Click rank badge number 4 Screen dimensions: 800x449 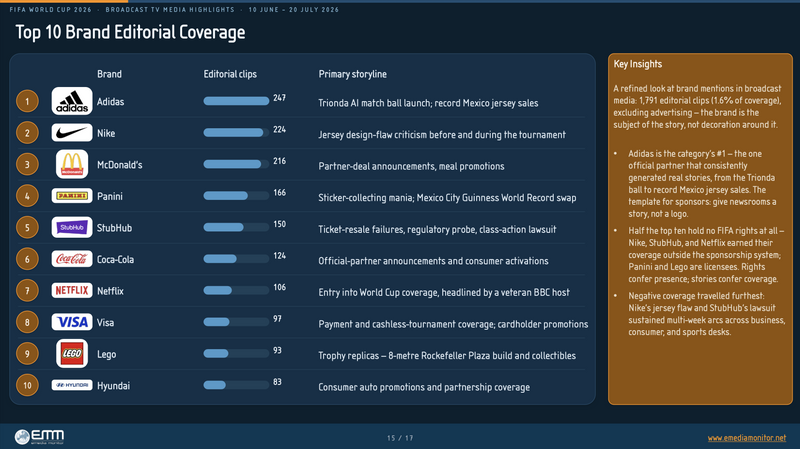(x=28, y=196)
